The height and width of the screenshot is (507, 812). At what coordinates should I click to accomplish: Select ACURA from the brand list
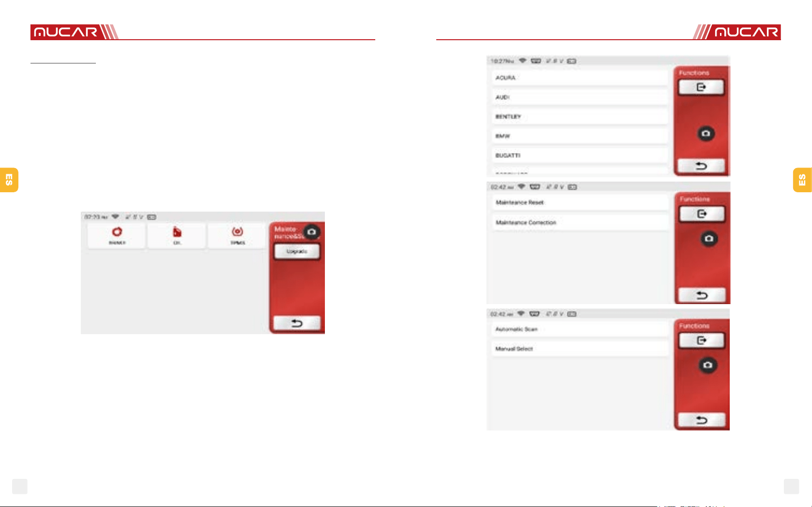[x=580, y=78]
